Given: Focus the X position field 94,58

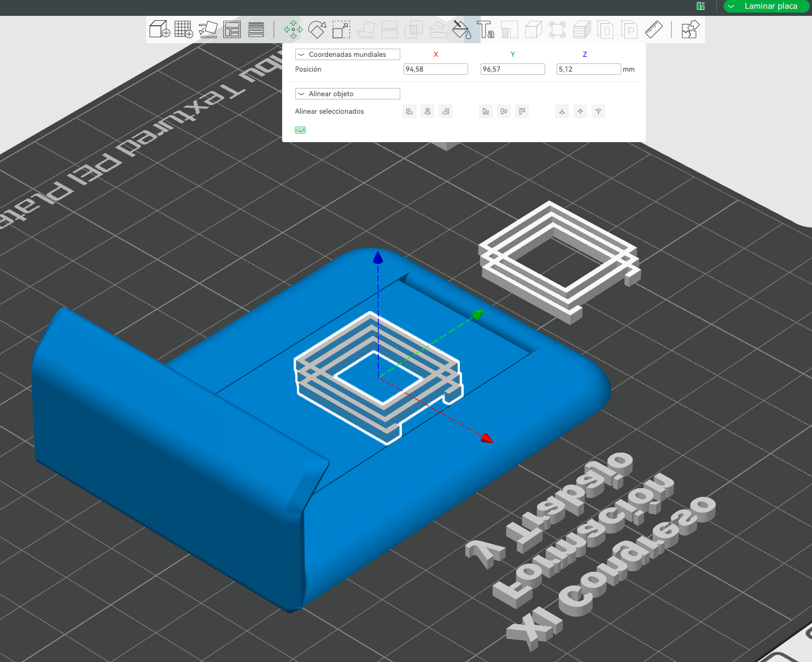Looking at the screenshot, I should [436, 69].
